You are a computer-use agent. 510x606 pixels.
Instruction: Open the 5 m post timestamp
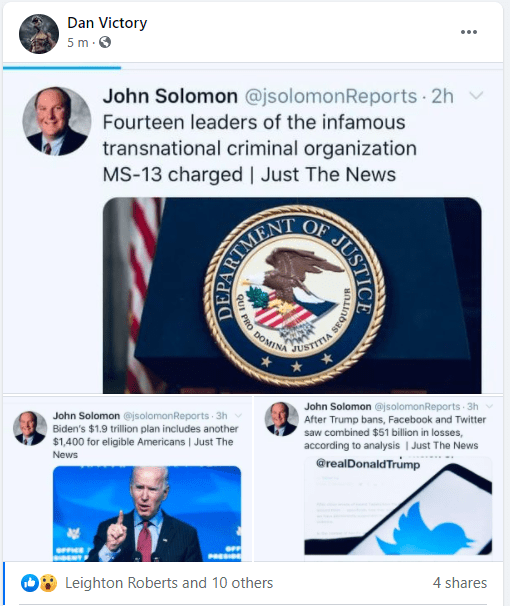pos(77,43)
